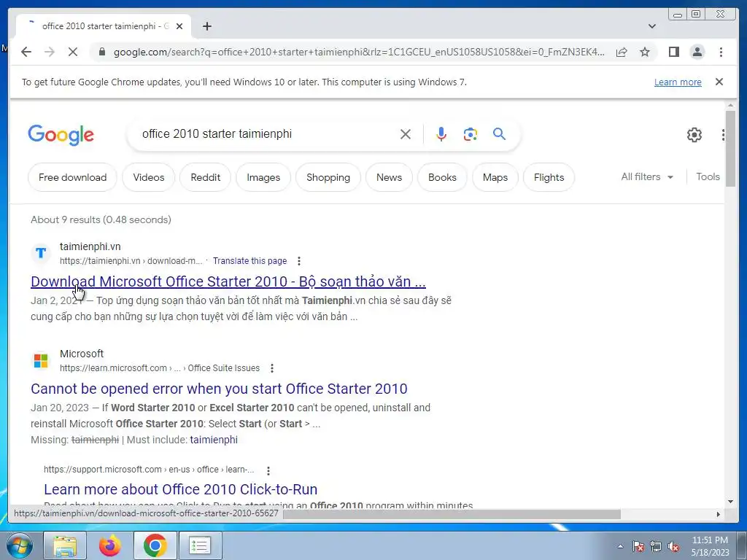The image size is (747, 560).
Task: Stop loading the page
Action: (x=72, y=52)
